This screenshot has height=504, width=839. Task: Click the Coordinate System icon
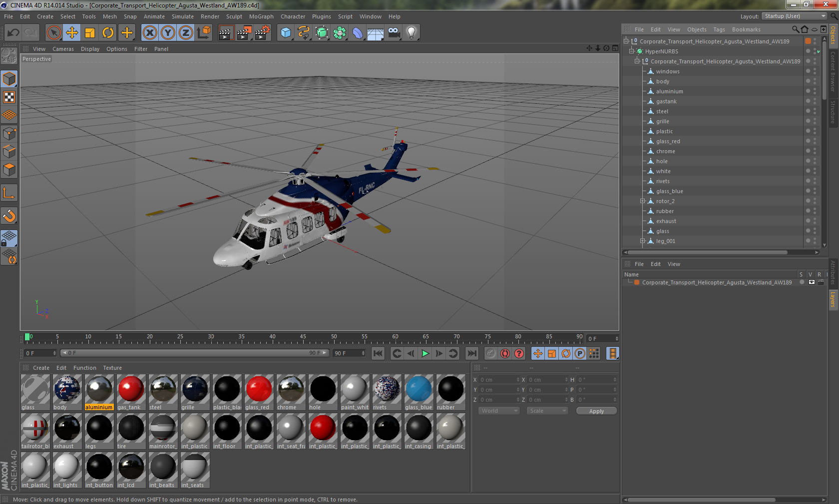click(204, 33)
